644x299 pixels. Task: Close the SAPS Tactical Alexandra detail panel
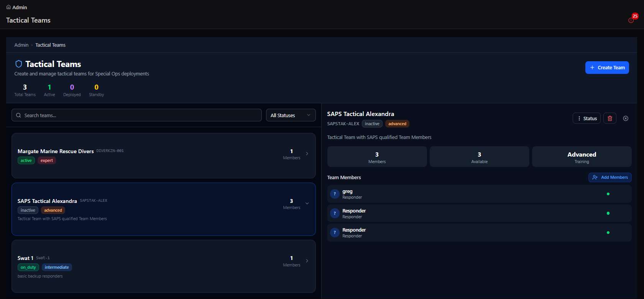coord(626,118)
